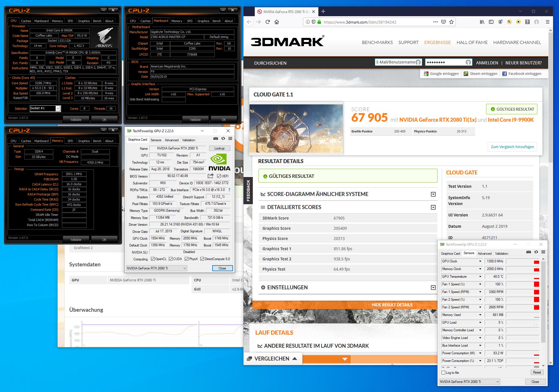Click Bus Interface question mark help

pyautogui.click(x=229, y=190)
